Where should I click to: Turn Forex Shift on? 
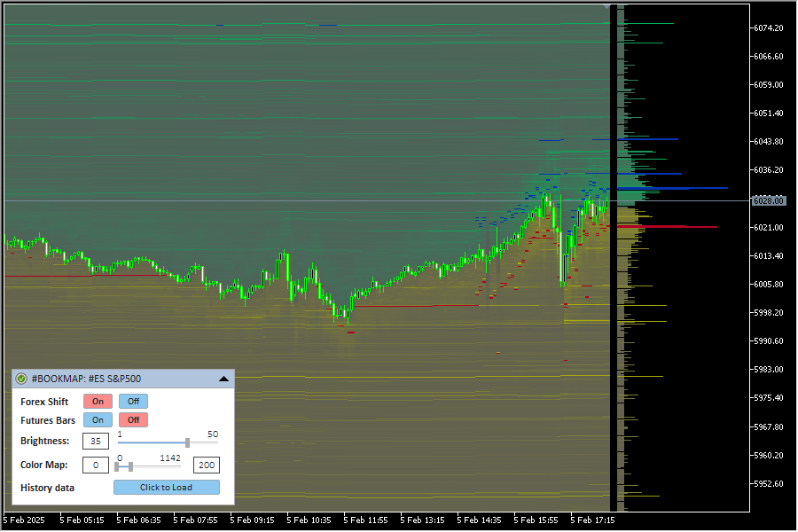tap(98, 402)
